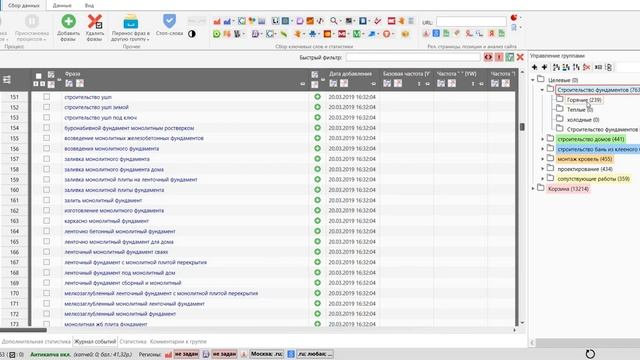Click Москва: .ru region button in status bar
Image resolution: width=640 pixels, height=360 pixels.
[267, 354]
